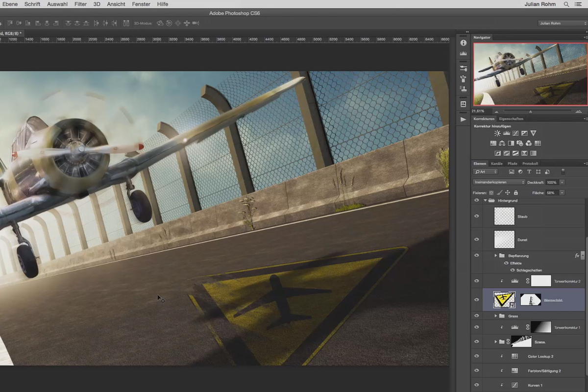Image resolution: width=588 pixels, height=392 pixels.
Task: Open the Filter menu
Action: pyautogui.click(x=80, y=4)
